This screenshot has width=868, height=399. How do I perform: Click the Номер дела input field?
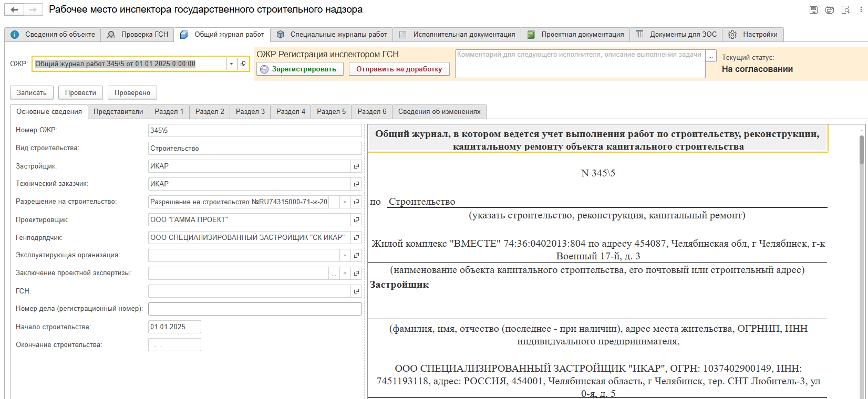[x=255, y=309]
